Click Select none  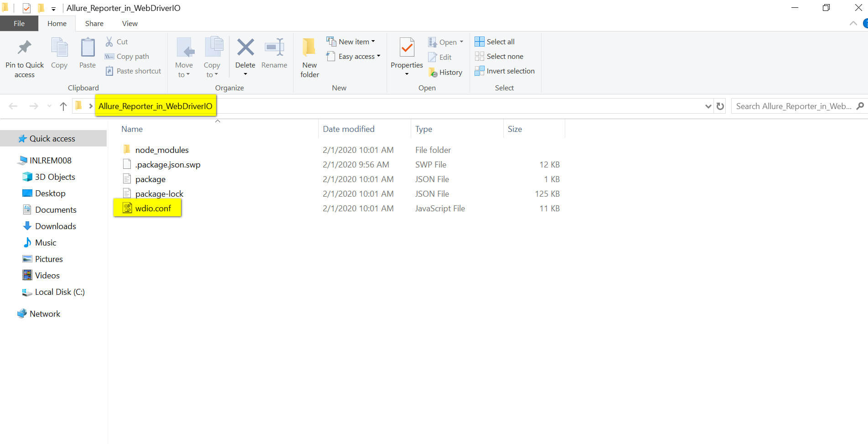coord(499,56)
